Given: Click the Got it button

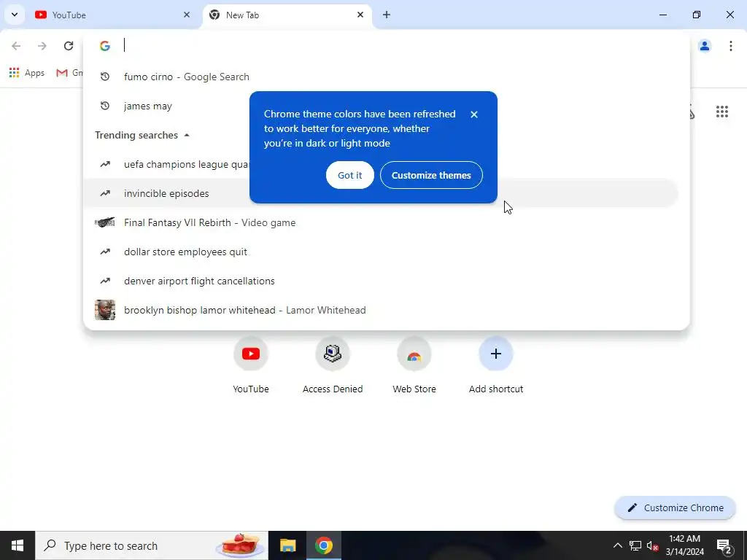Looking at the screenshot, I should (x=349, y=175).
